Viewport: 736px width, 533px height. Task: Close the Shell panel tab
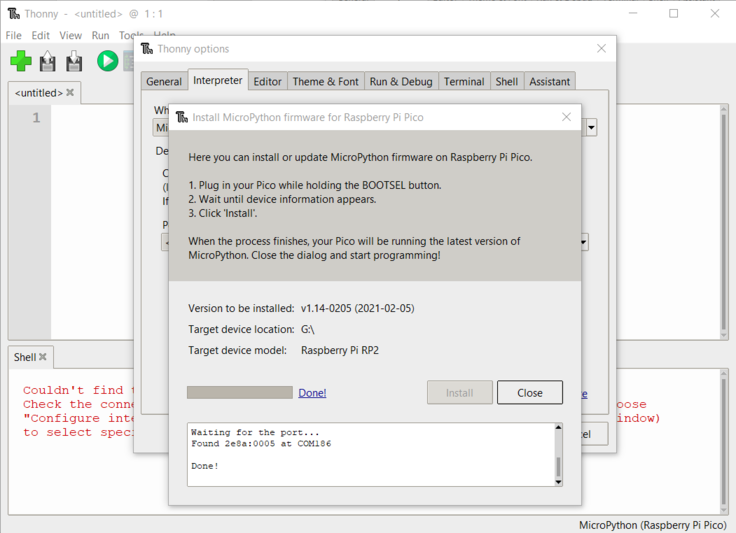[x=43, y=357]
